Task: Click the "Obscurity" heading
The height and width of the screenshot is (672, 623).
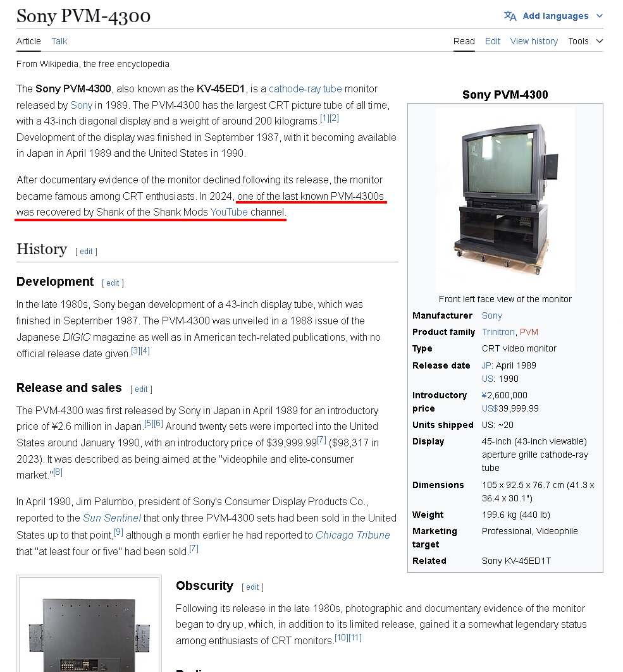Action: (204, 586)
